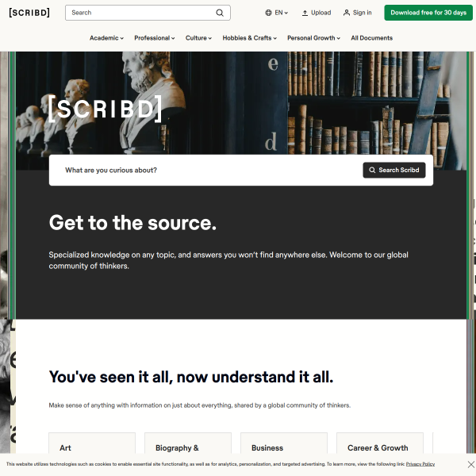Click the 'Get to the source.' heading
476x476 pixels.
(x=132, y=223)
